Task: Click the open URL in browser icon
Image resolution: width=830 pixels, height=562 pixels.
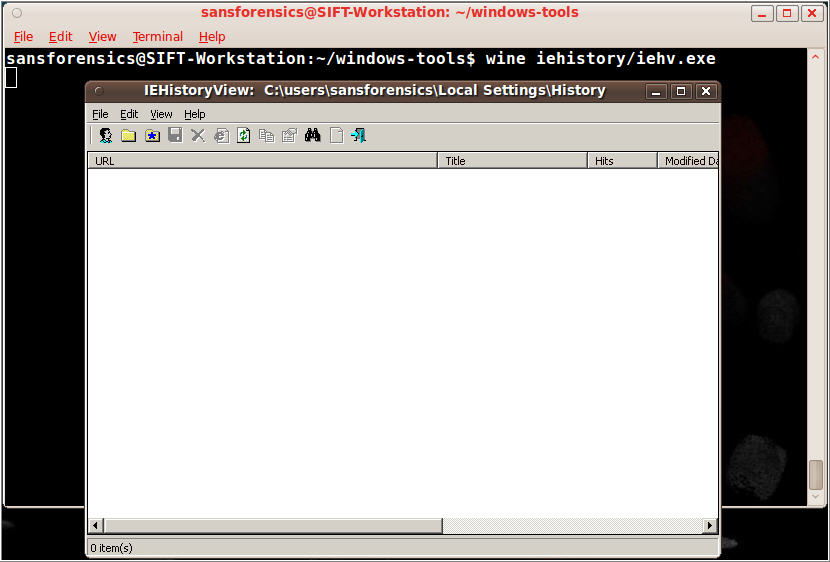Action: point(221,135)
